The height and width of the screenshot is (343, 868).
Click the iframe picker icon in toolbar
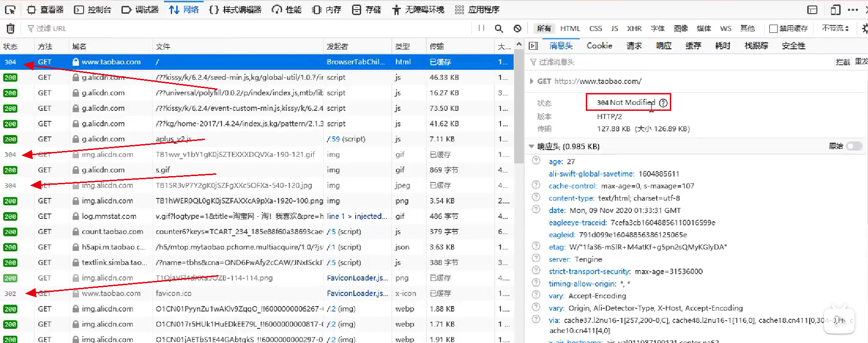coord(812,10)
